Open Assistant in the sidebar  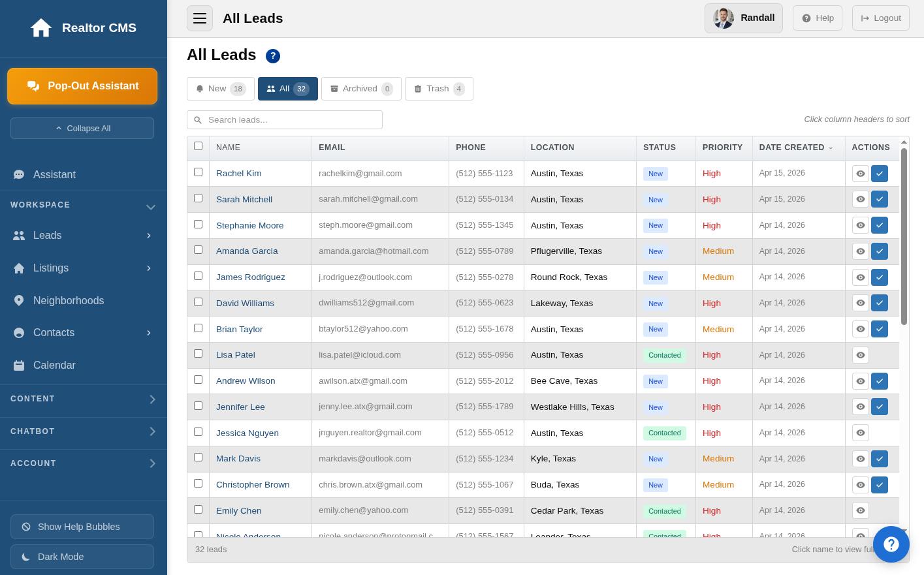(x=84, y=175)
